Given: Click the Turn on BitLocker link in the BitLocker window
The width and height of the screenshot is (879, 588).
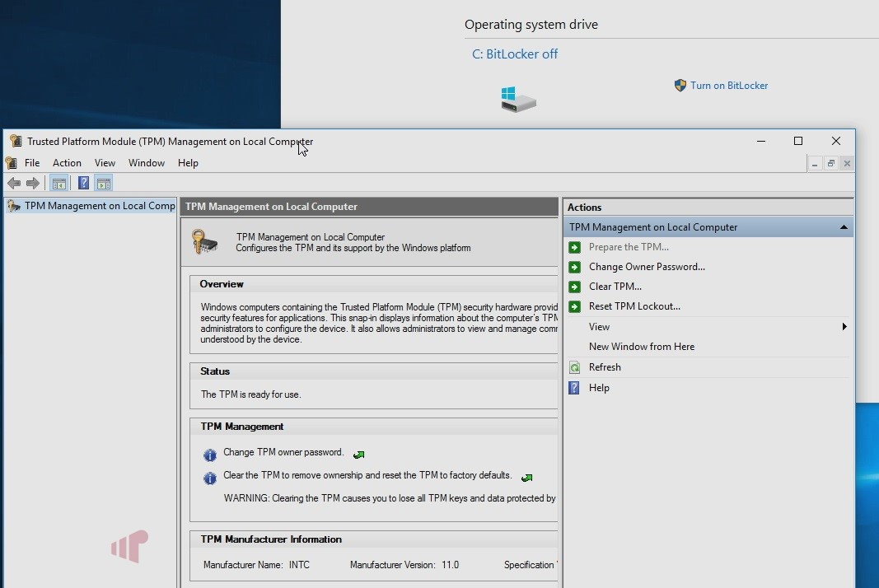Looking at the screenshot, I should coord(729,86).
